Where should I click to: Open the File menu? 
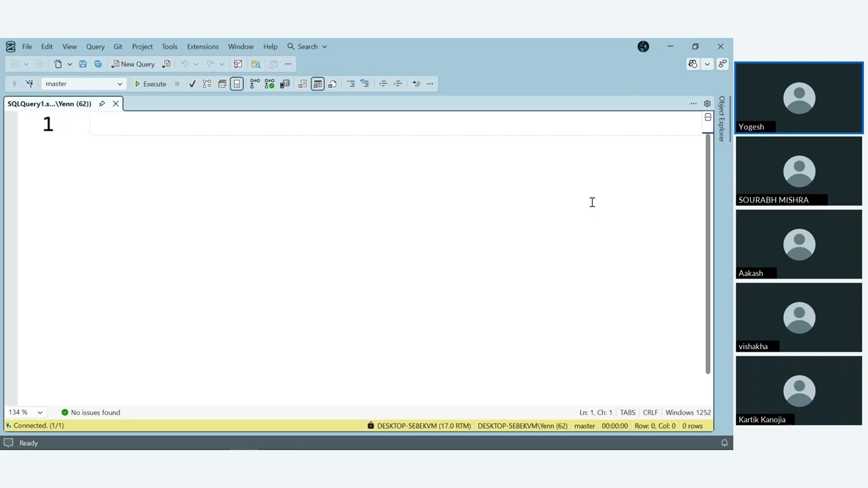tap(27, 47)
